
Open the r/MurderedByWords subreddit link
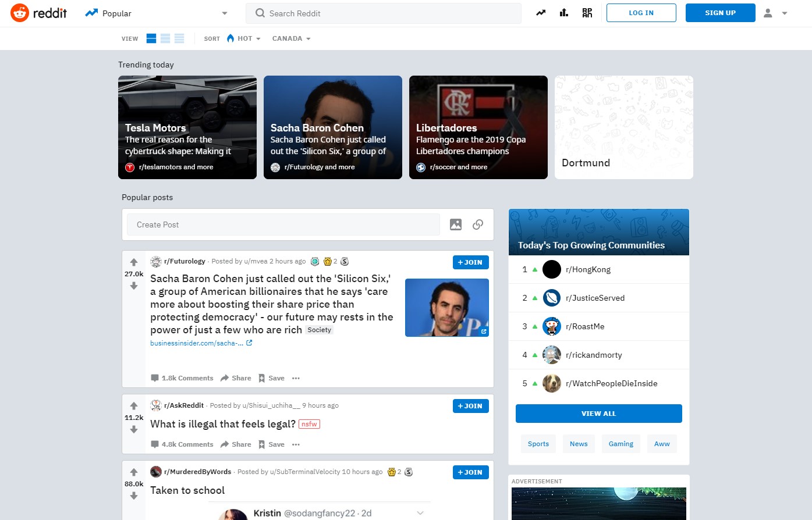[x=198, y=472]
